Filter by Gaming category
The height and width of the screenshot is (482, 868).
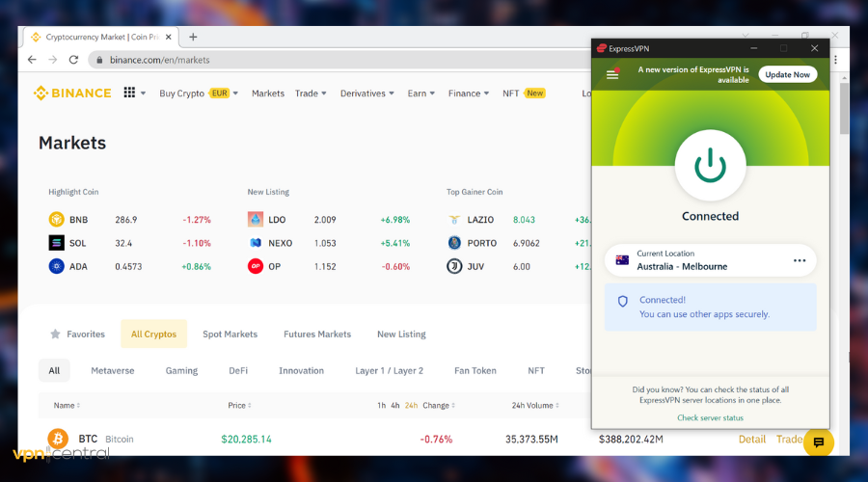181,371
